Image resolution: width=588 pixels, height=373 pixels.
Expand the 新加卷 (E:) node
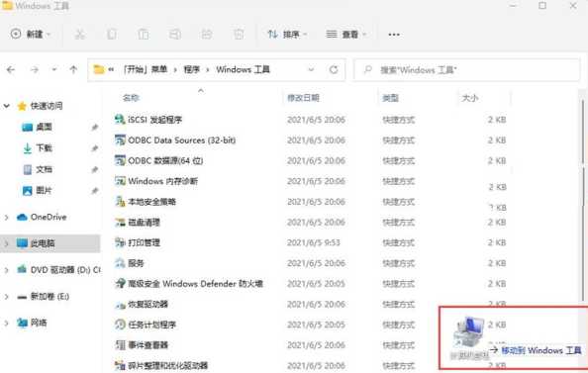pyautogui.click(x=6, y=297)
